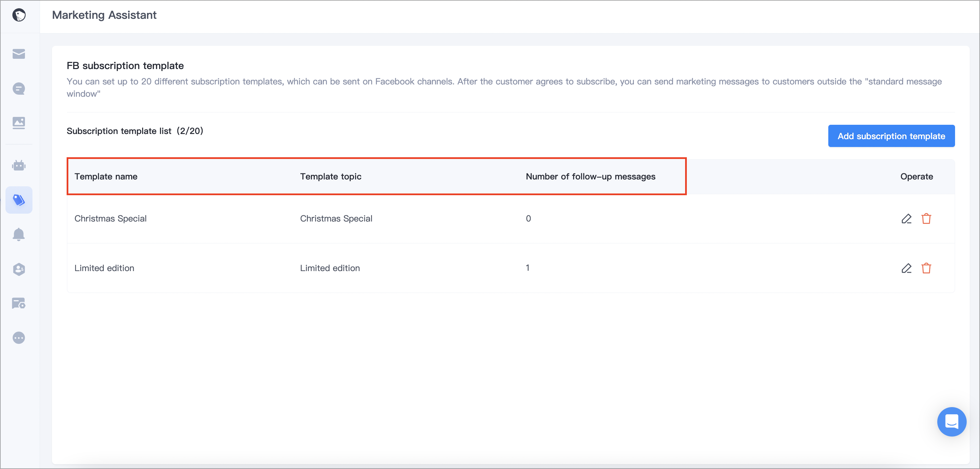Open the customer profile hexagon icon
The image size is (980, 469).
point(19,269)
